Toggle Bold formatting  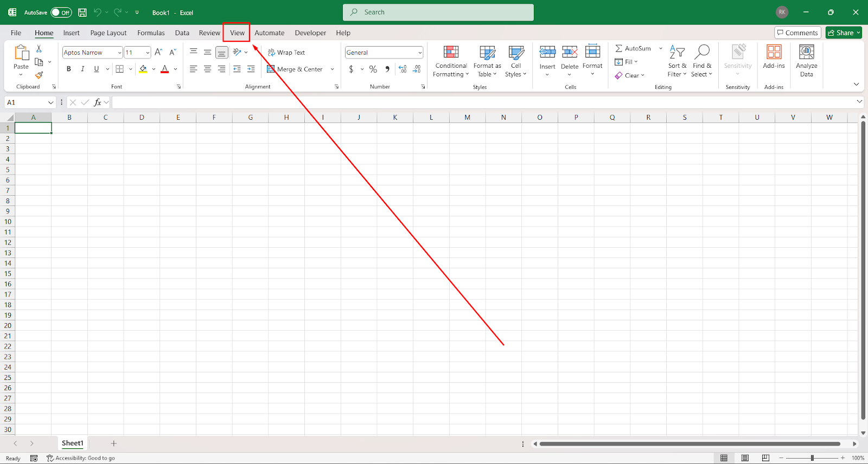[69, 69]
